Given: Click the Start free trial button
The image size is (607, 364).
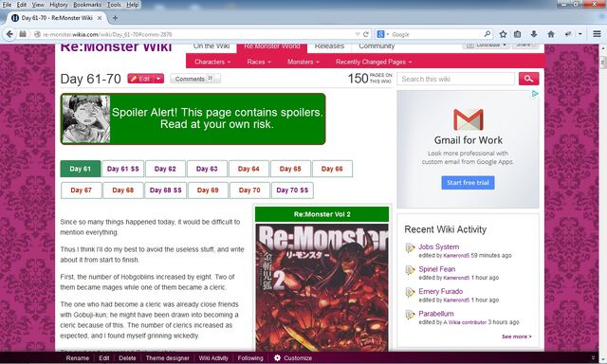Looking at the screenshot, I should click(468, 183).
